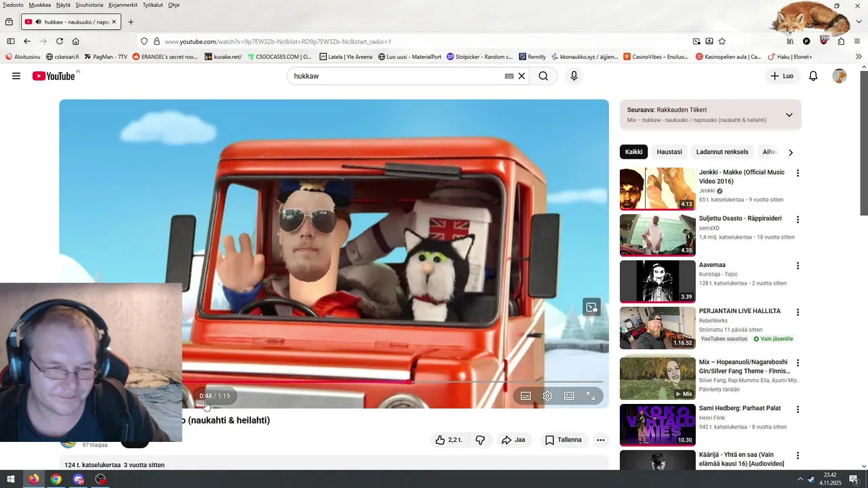Open options for Aavemaa video
Screen dimensions: 868x488
click(797, 266)
